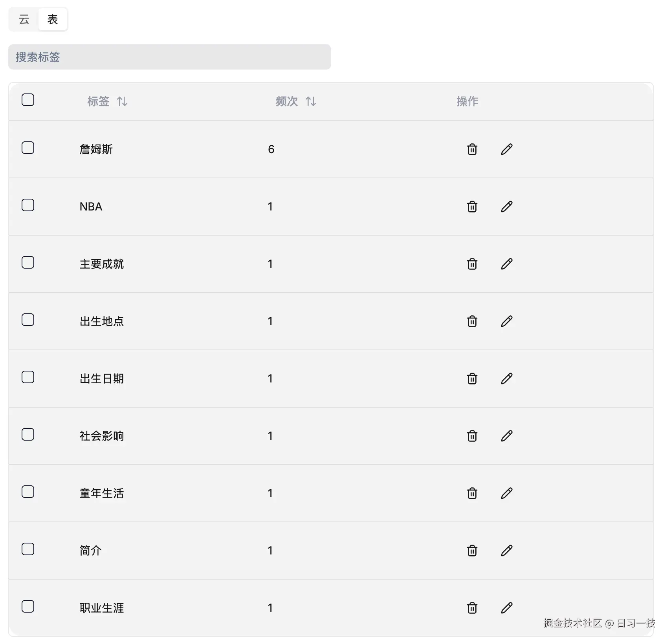Edit the NBA tag with pencil icon

click(506, 207)
